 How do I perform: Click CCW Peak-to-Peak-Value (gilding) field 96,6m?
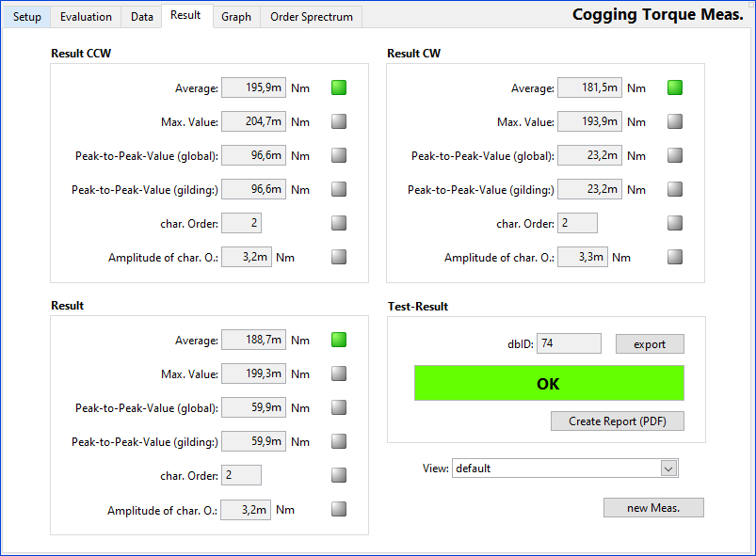point(253,189)
